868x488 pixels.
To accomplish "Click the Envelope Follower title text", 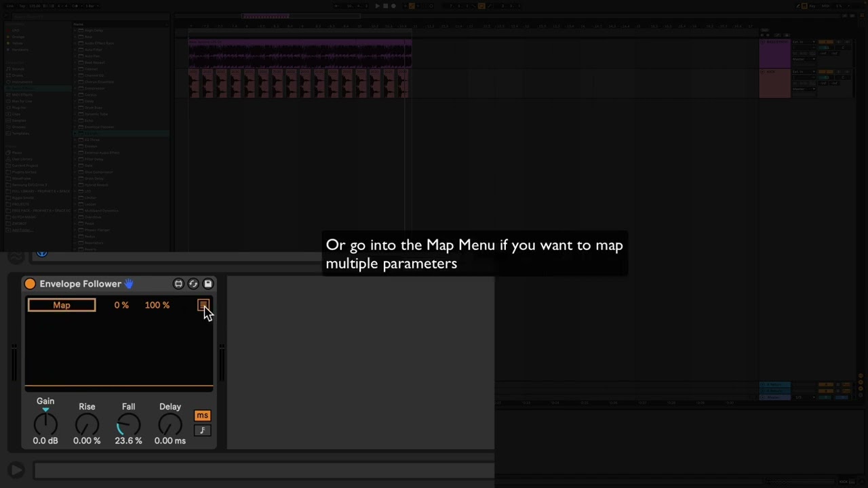I will [80, 284].
